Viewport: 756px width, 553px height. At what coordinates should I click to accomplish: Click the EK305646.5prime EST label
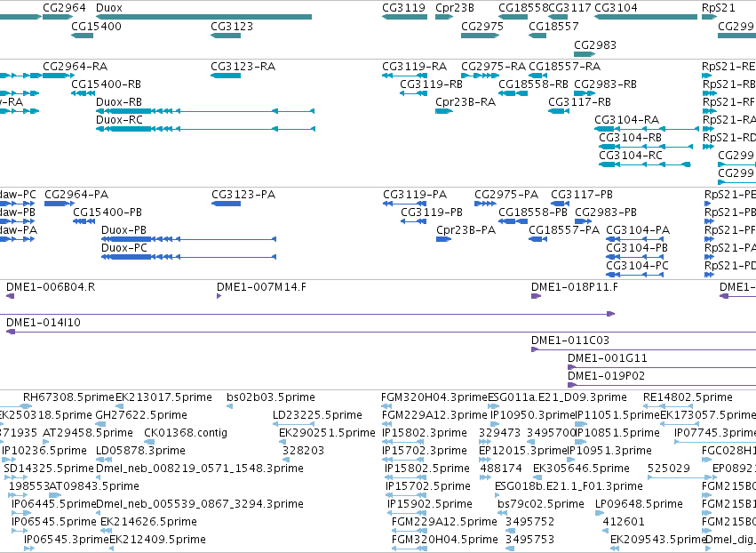pyautogui.click(x=582, y=469)
